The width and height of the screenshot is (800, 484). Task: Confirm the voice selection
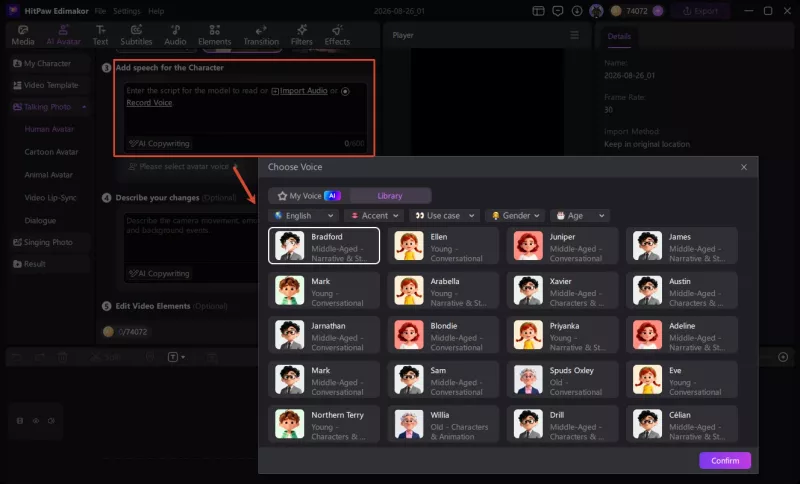pos(724,461)
